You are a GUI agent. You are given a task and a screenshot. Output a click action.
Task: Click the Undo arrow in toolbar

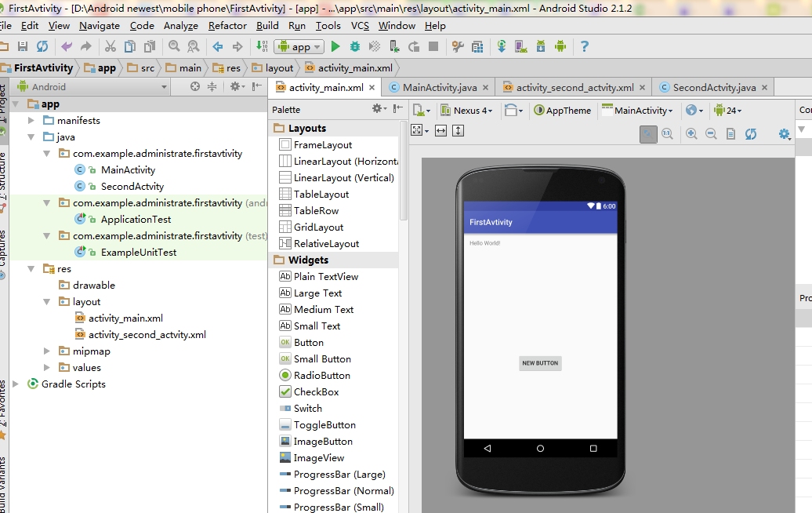[67, 47]
